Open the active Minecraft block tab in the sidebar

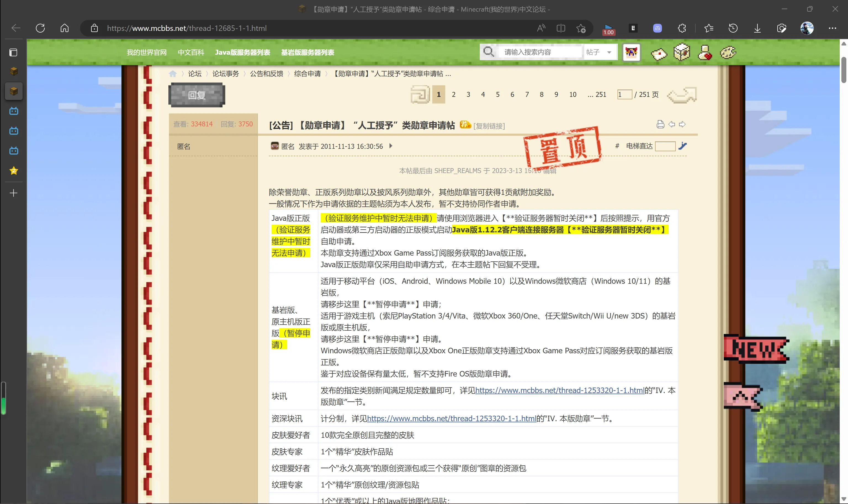(14, 91)
